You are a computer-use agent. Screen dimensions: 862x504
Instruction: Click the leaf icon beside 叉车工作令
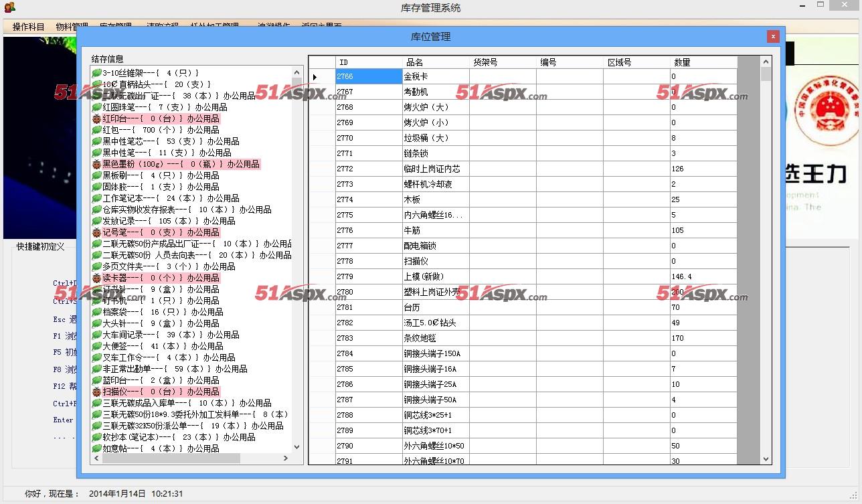pos(97,357)
